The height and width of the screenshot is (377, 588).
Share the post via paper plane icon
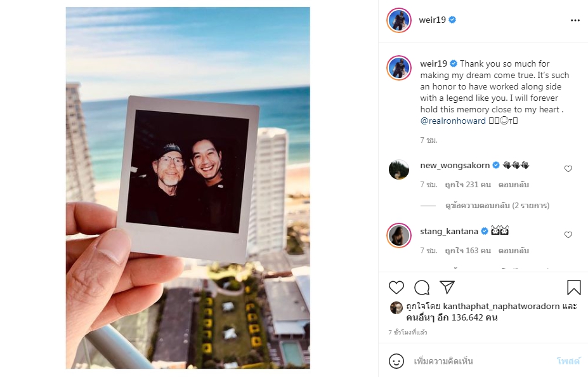[447, 287]
